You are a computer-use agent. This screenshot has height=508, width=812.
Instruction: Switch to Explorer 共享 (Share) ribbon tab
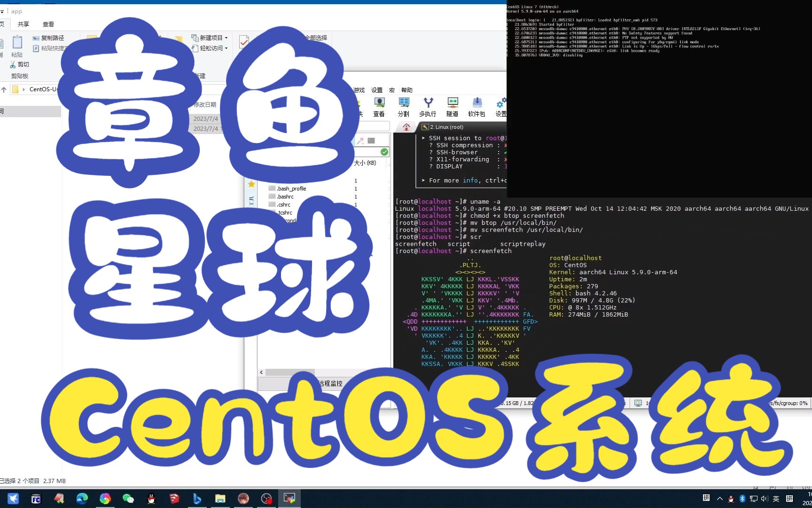[23, 24]
